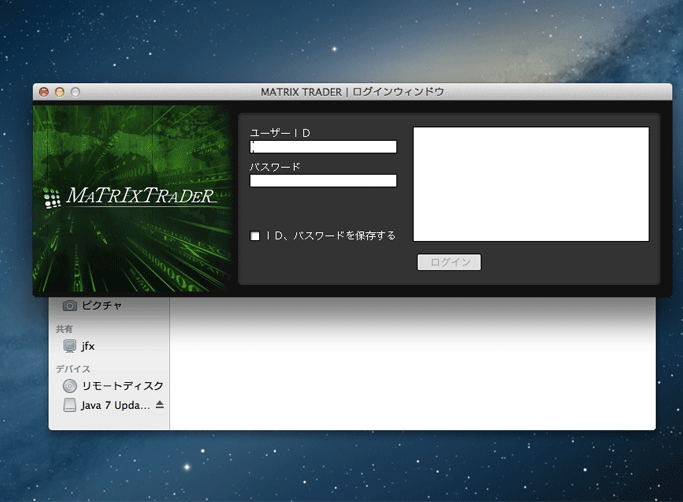Click the MATRIX TRADER window title bar text
This screenshot has width=683, height=502.
click(352, 92)
